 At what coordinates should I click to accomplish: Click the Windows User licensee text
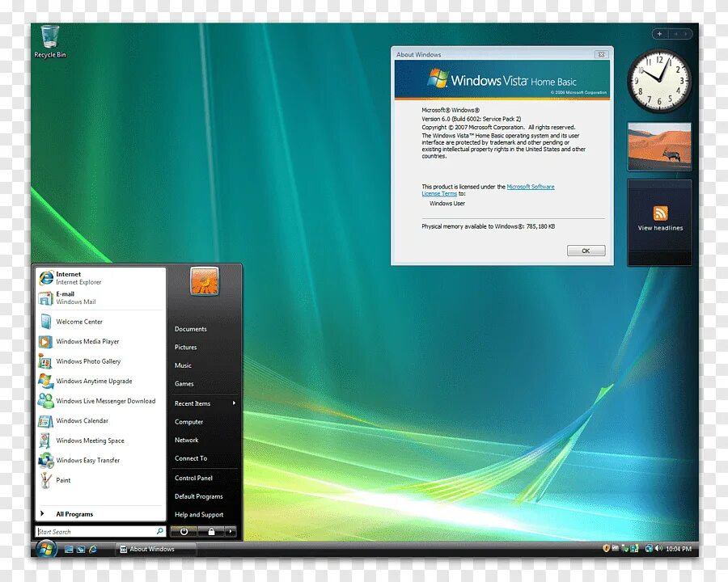tap(447, 203)
